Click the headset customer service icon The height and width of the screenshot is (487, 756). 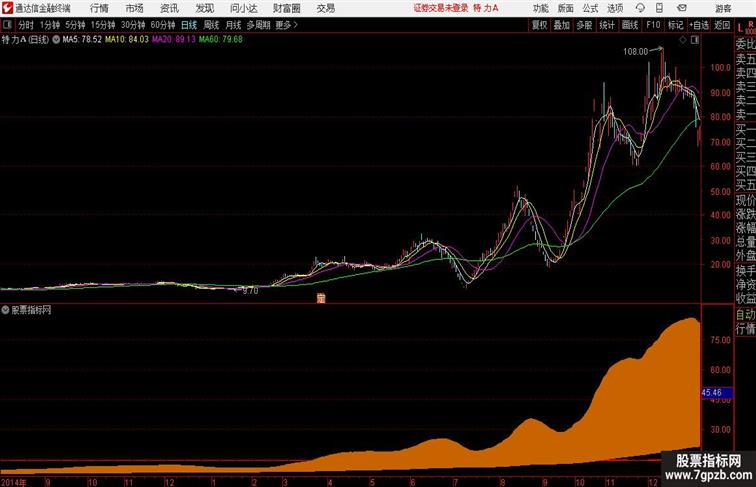640,8
